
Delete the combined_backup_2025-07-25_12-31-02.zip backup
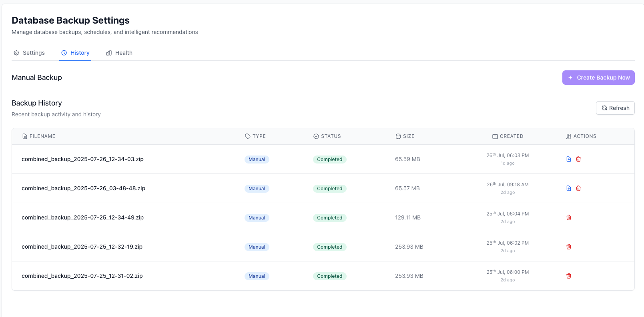(569, 276)
